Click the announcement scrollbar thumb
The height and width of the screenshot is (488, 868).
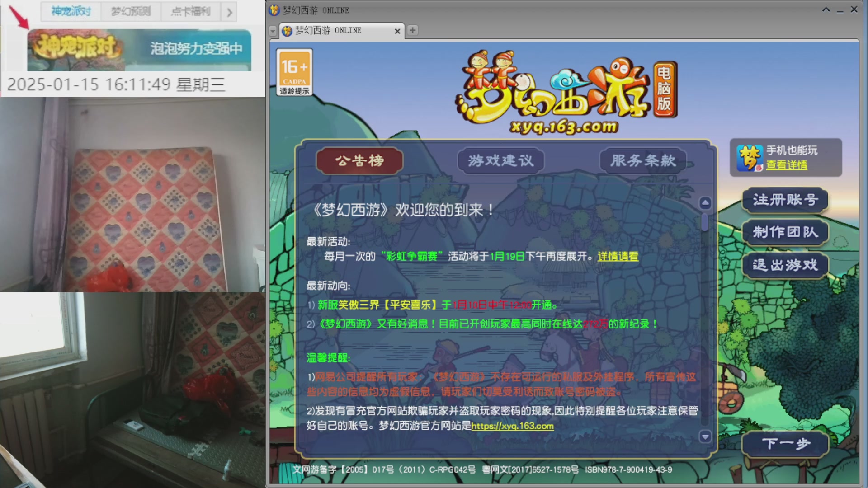click(x=705, y=222)
